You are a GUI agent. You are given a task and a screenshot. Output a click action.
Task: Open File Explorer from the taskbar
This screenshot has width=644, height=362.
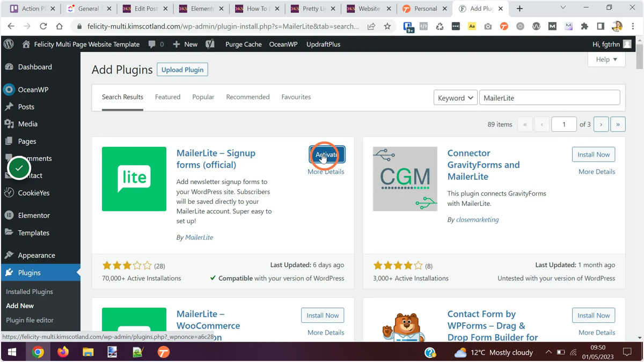click(88, 352)
